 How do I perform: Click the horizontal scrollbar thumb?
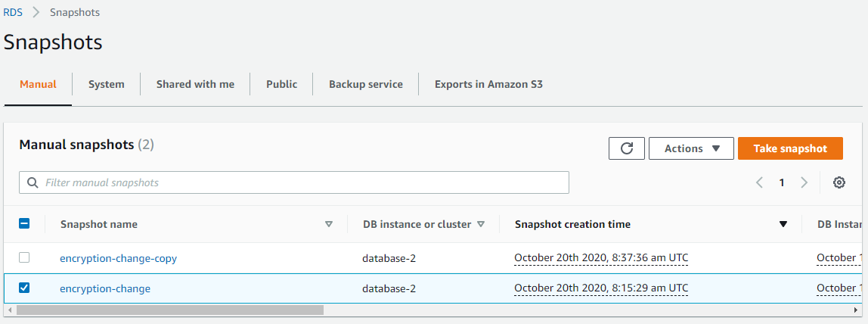pos(169,310)
